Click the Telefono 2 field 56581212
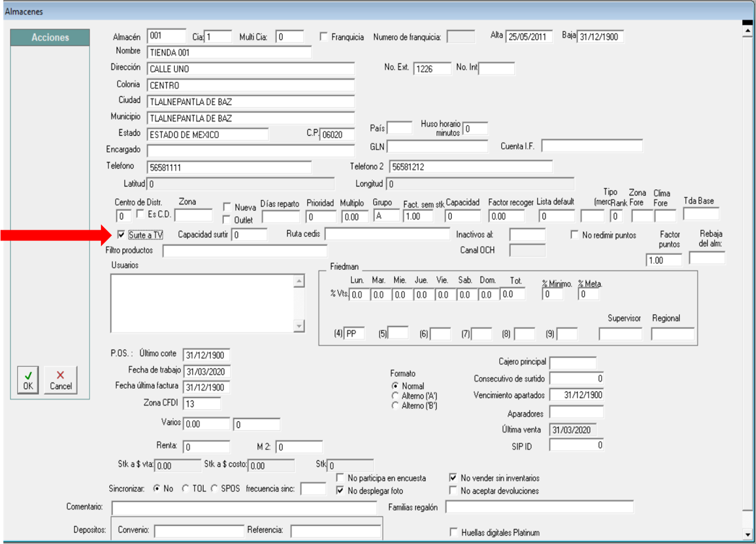The height and width of the screenshot is (544, 756). click(471, 167)
